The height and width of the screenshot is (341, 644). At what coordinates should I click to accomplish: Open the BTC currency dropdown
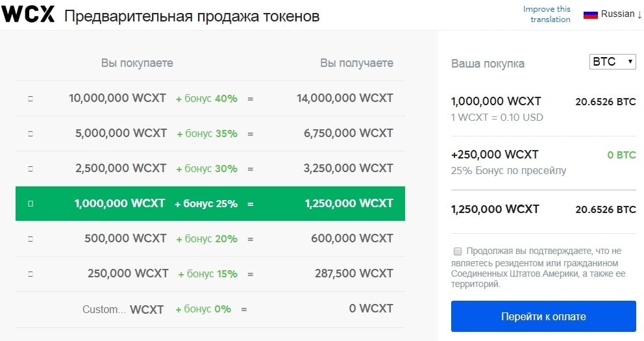[612, 62]
